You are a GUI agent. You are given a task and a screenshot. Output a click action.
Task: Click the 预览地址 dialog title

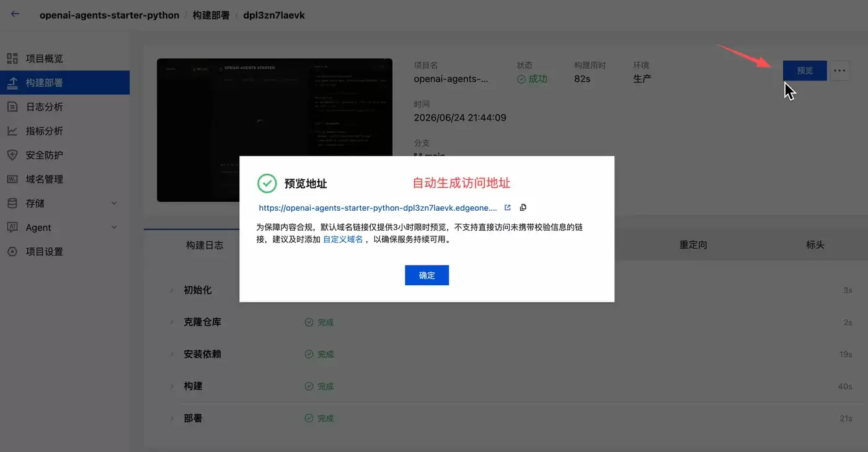tap(306, 184)
